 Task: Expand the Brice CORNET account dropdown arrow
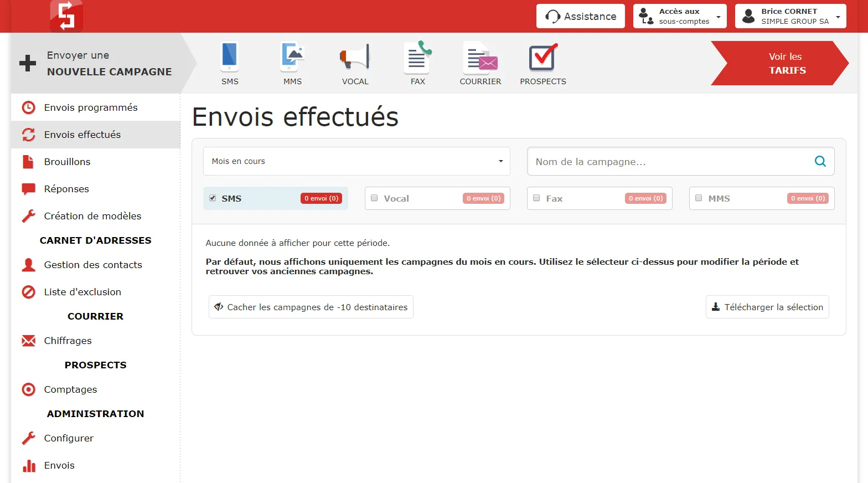[838, 17]
